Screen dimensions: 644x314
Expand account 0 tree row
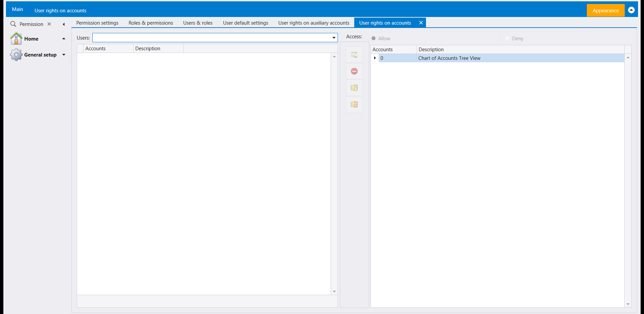375,58
